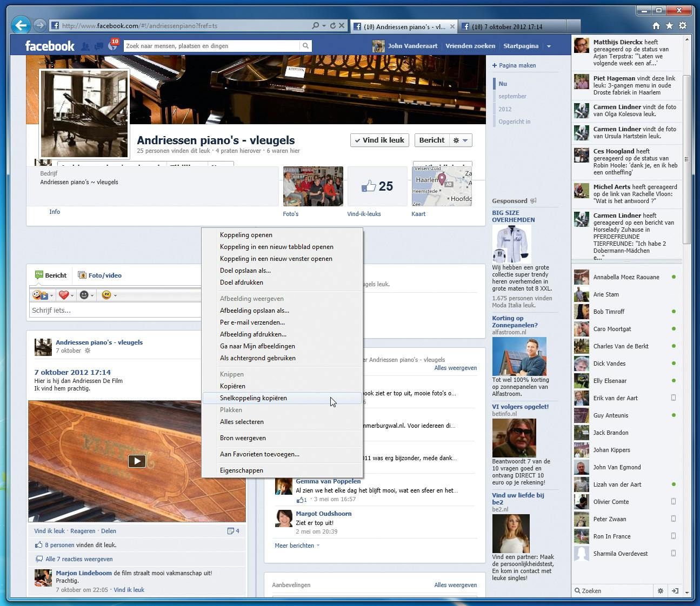Open the Facebook messages icon
This screenshot has height=606, width=700.
point(98,46)
